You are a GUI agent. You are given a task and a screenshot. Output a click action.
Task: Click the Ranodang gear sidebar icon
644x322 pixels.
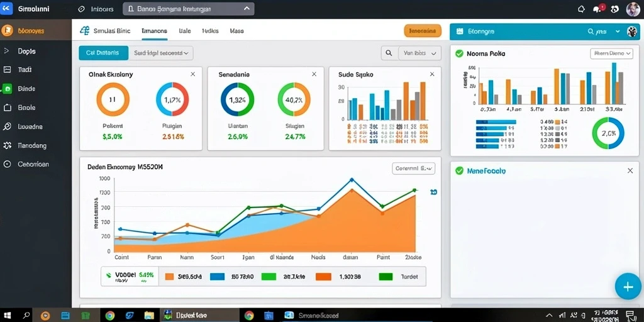point(7,145)
